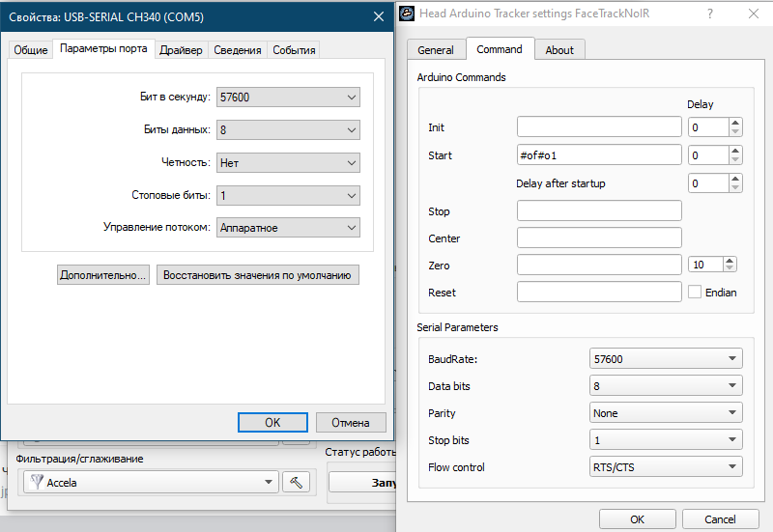Screen dimensions: 773x532
Task: Click the Дополнительно... button
Action: 103,275
